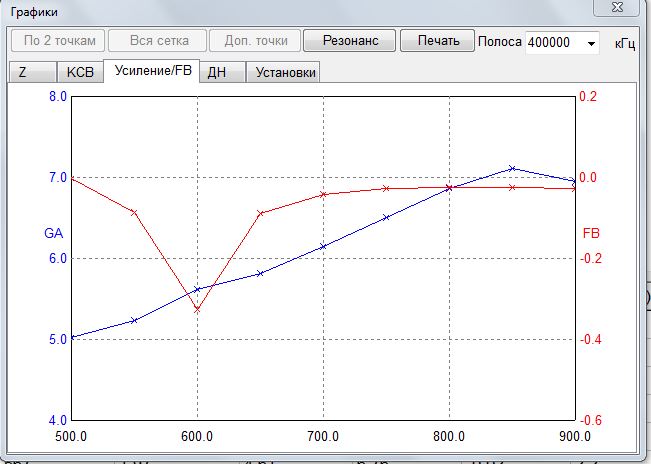Screen dimensions: 651x464
Task: Switch to the Z tab
Action: pyautogui.click(x=32, y=72)
